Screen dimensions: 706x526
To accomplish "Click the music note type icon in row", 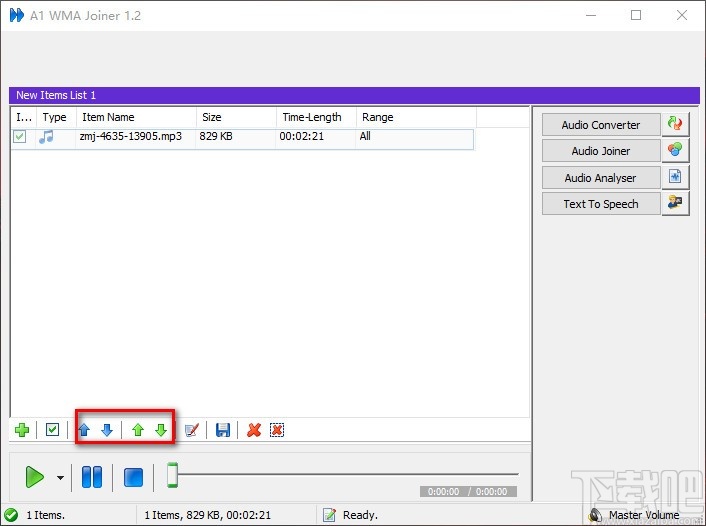I will click(x=46, y=136).
